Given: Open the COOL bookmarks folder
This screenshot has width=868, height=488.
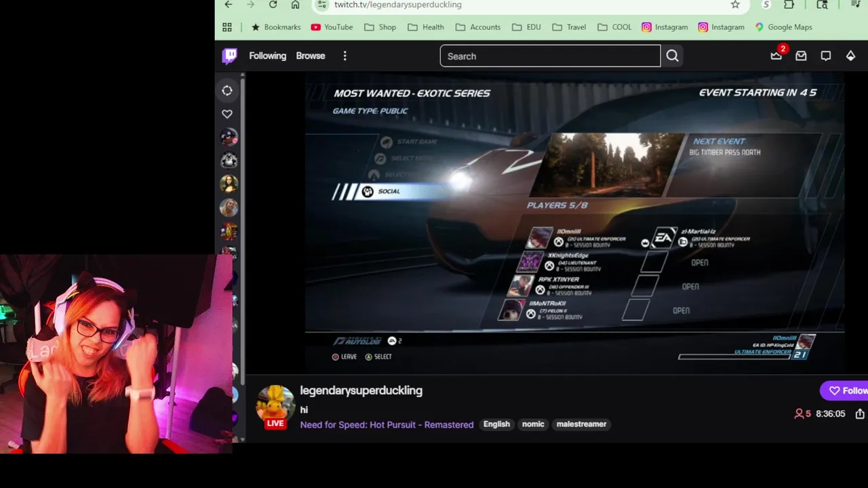Looking at the screenshot, I should 614,27.
